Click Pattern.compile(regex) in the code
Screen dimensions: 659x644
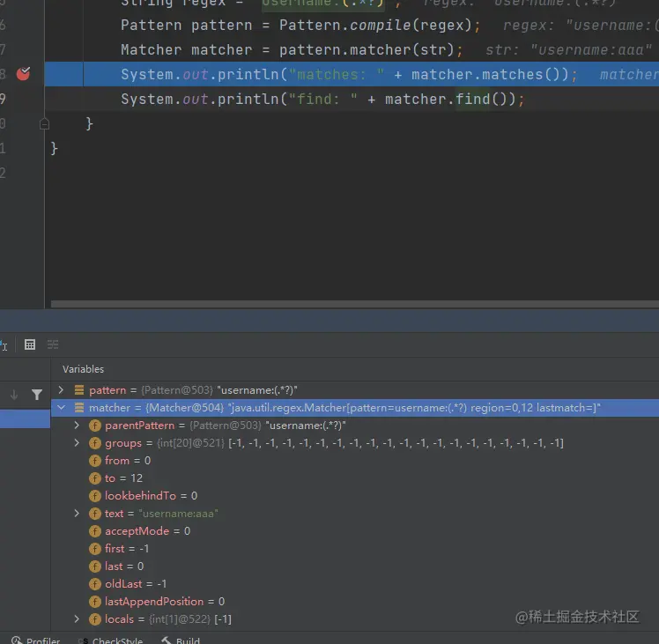coord(375,26)
